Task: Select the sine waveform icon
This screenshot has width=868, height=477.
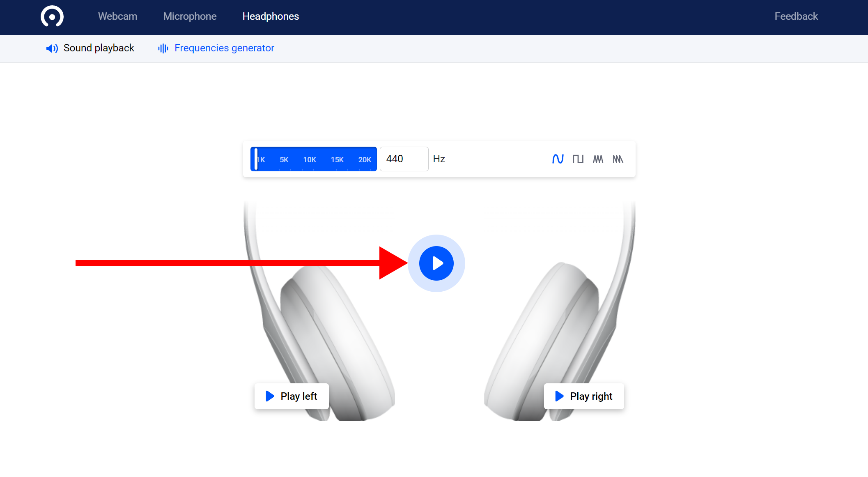Action: (x=558, y=159)
